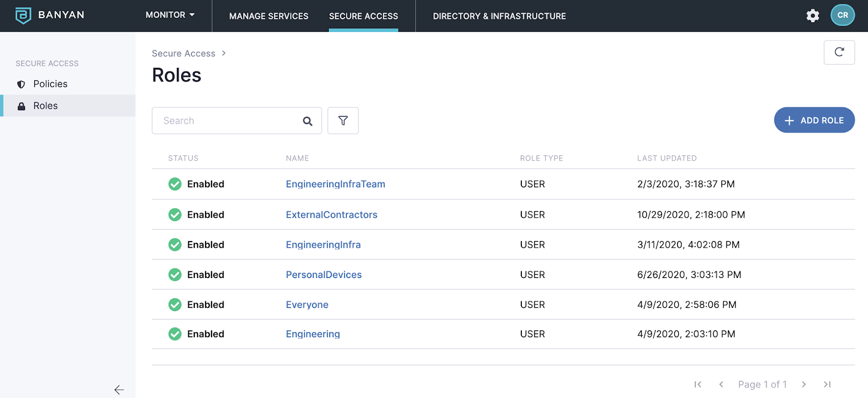This screenshot has height=398, width=868.
Task: Click the search magnifier icon
Action: (308, 121)
